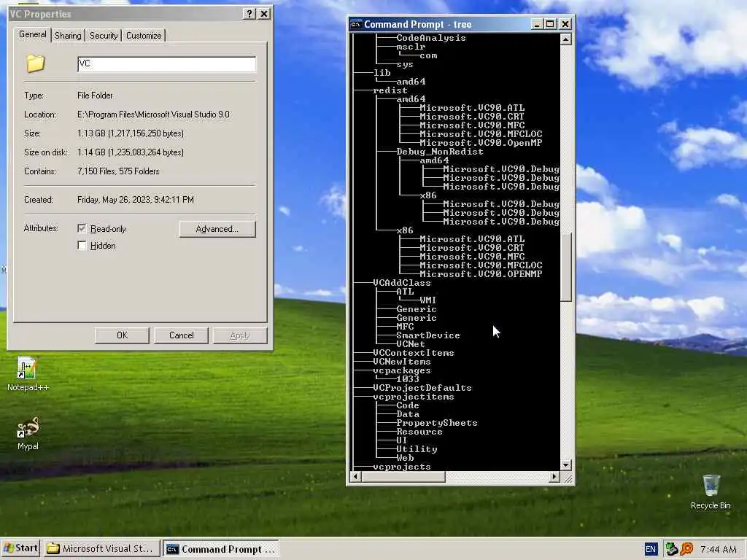Click Cancel in VC Properties
Image resolution: width=747 pixels, height=560 pixels.
click(182, 335)
